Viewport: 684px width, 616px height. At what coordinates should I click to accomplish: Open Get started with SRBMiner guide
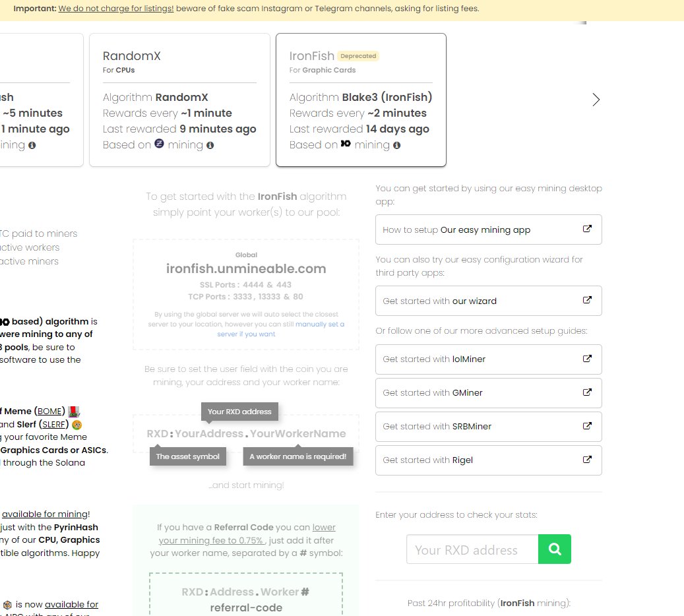489,427
